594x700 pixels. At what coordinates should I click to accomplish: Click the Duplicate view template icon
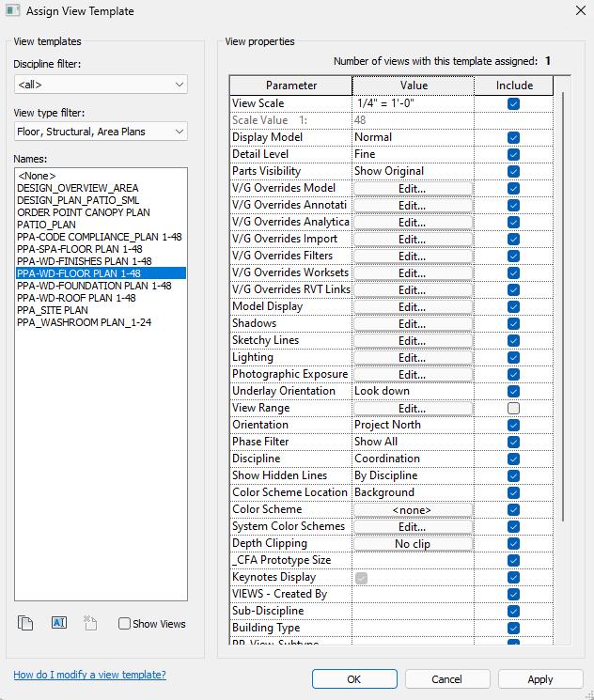[25, 623]
